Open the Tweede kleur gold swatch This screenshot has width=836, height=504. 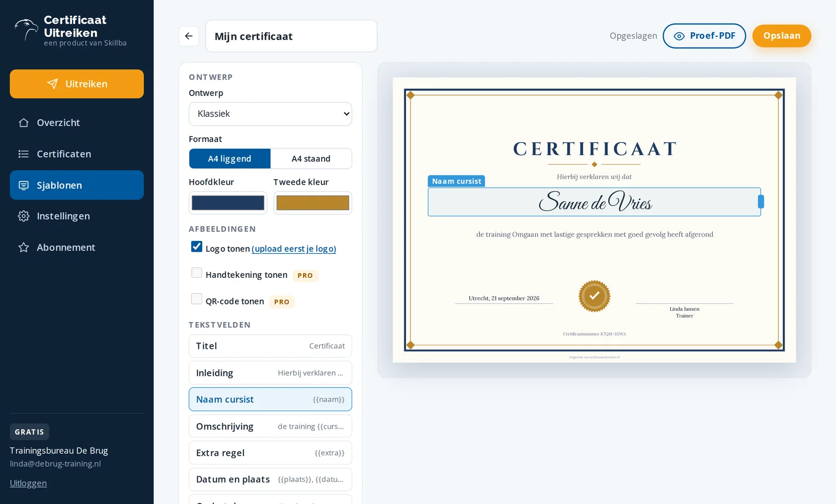coord(312,203)
